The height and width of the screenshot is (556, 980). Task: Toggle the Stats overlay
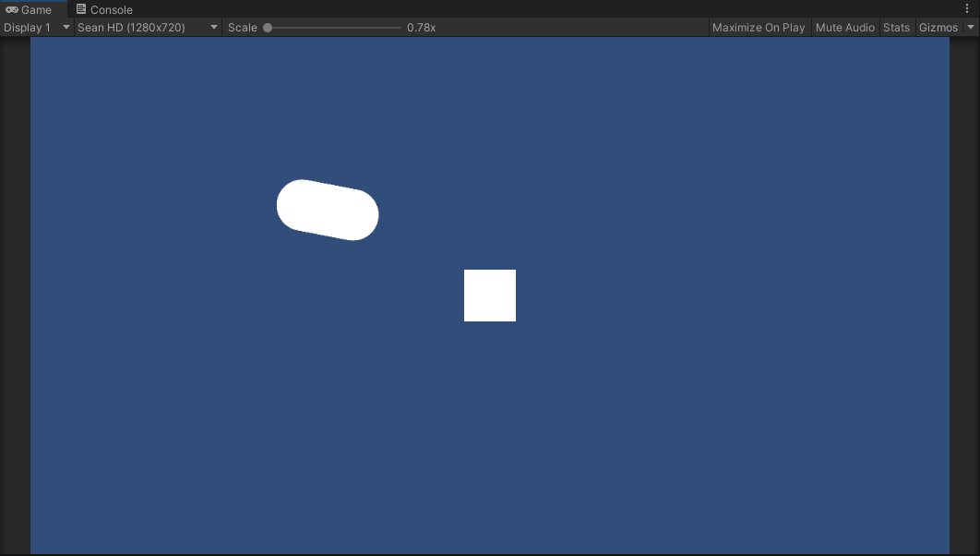pyautogui.click(x=896, y=28)
